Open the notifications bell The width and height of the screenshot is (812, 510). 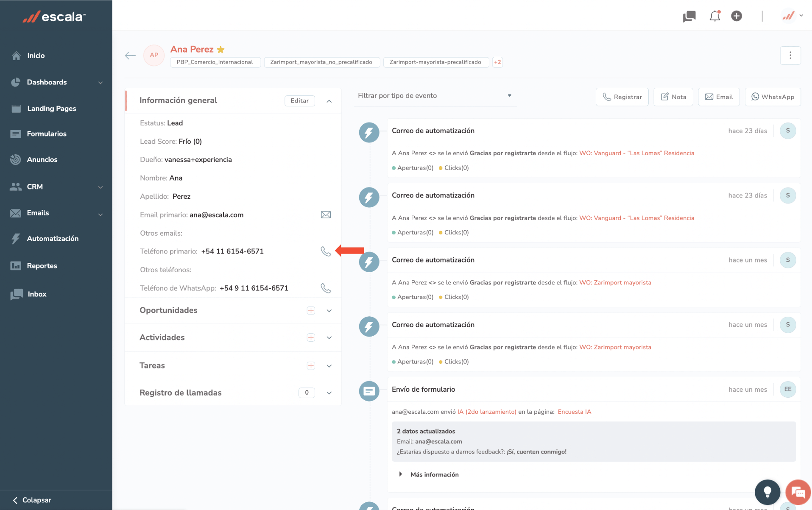tap(715, 16)
